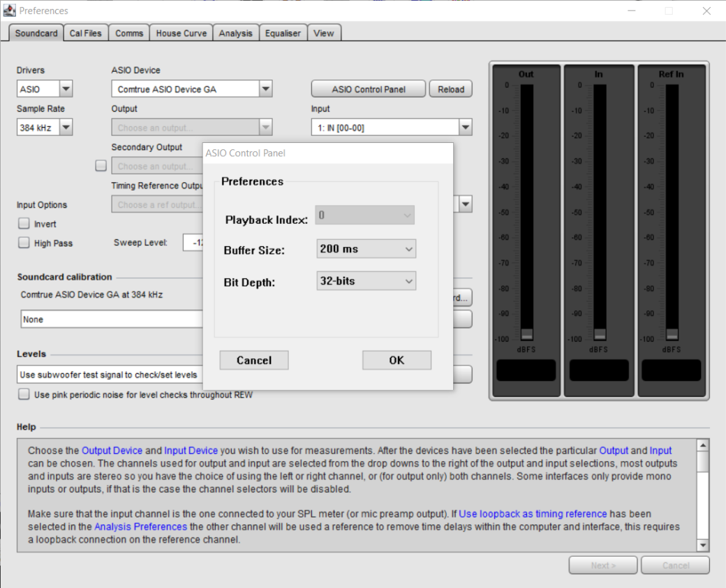This screenshot has width=726, height=588.
Task: Click the Analysis Preferences help link
Action: [x=140, y=527]
